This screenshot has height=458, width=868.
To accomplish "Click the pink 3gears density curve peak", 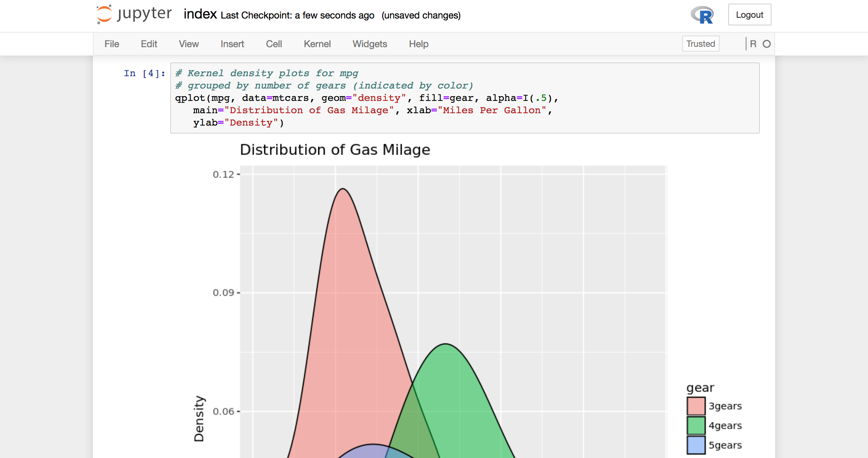I will pyautogui.click(x=343, y=189).
